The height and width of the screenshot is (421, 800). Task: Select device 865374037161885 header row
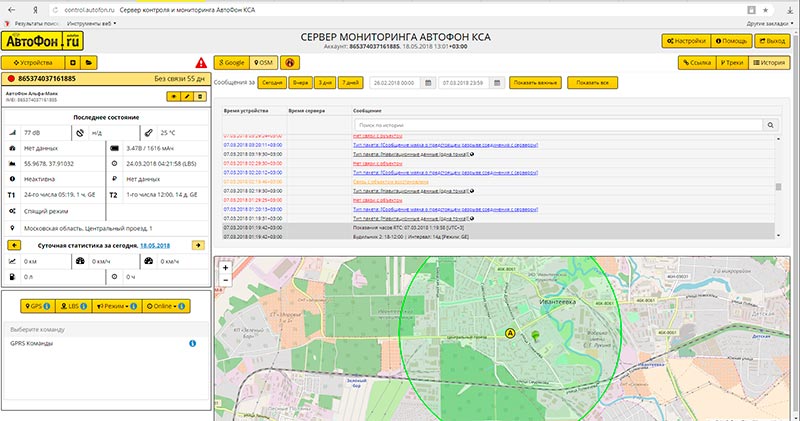pos(106,79)
